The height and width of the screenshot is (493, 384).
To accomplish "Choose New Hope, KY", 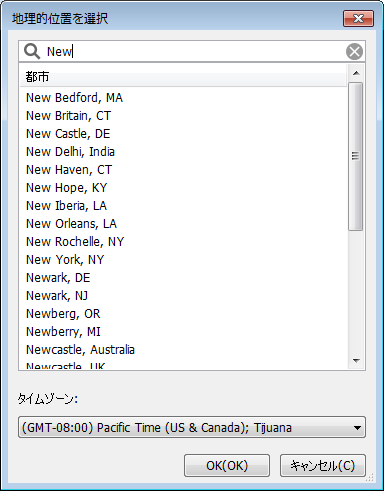I will click(x=66, y=188).
